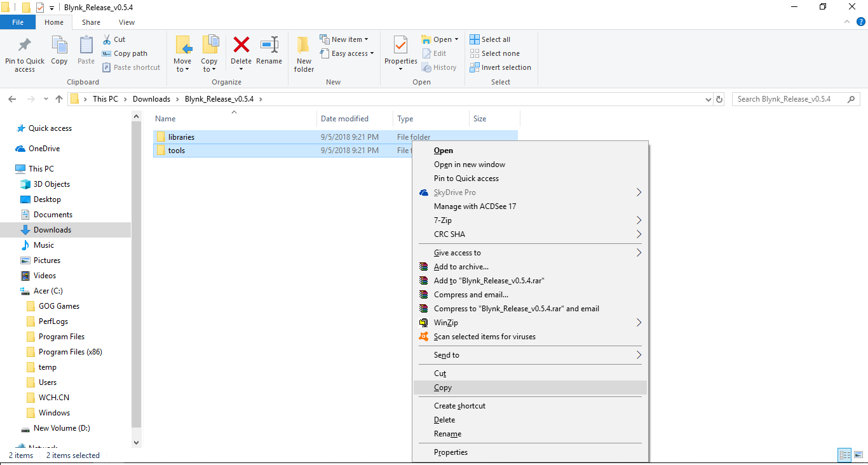This screenshot has height=465, width=868.
Task: Choose Scan selected items for viruses
Action: [x=529, y=337]
